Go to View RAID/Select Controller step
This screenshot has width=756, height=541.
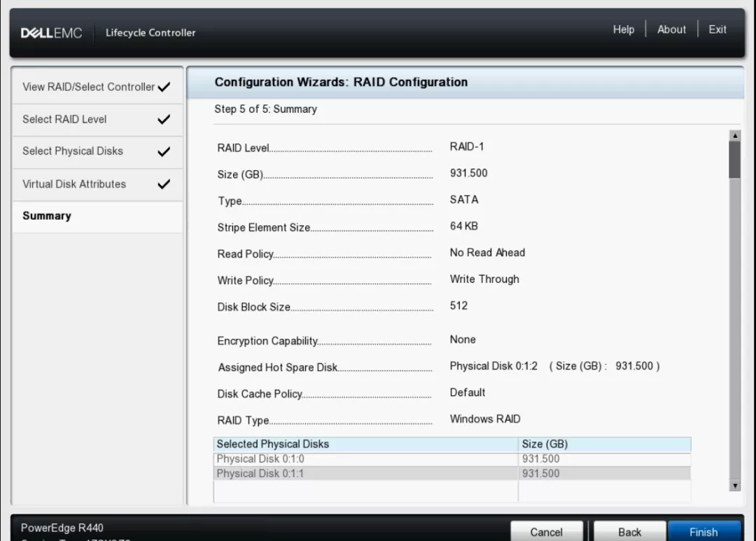(x=88, y=87)
